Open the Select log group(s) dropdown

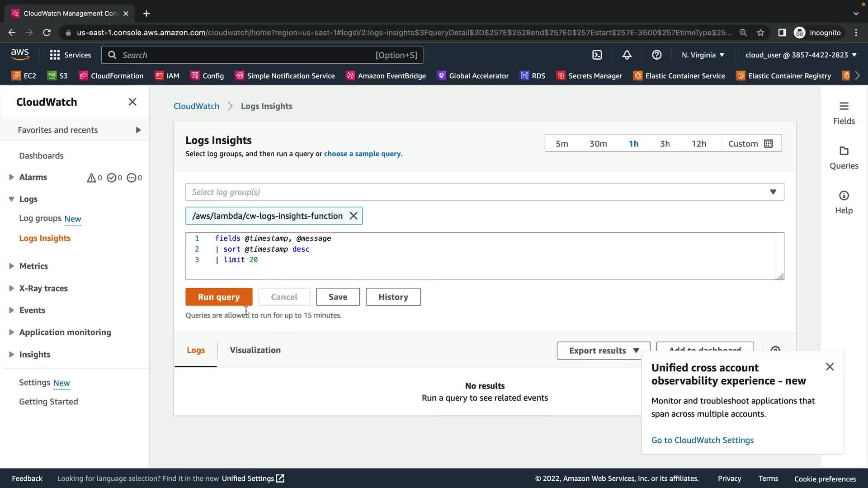(484, 192)
